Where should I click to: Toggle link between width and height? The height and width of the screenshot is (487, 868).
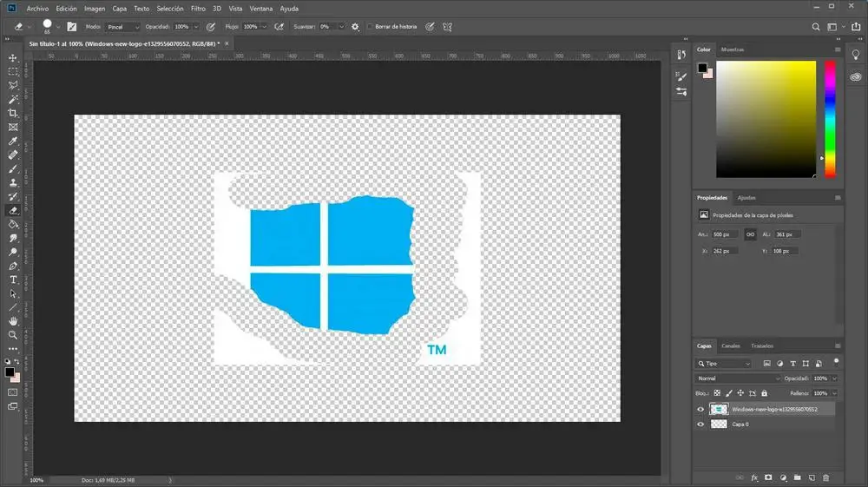click(x=750, y=234)
